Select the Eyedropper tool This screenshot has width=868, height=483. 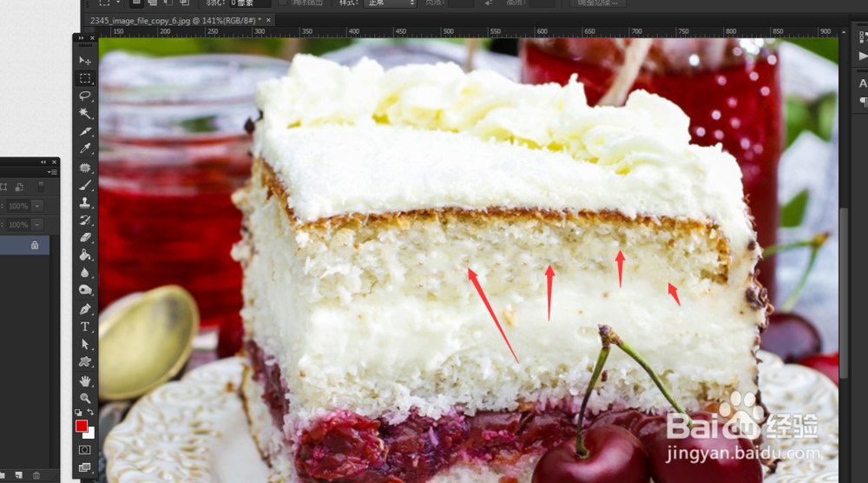click(x=85, y=149)
